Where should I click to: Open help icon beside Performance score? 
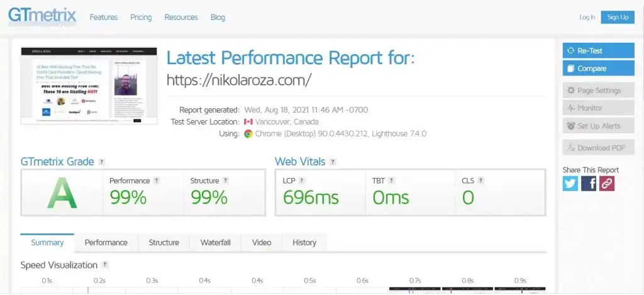(157, 181)
